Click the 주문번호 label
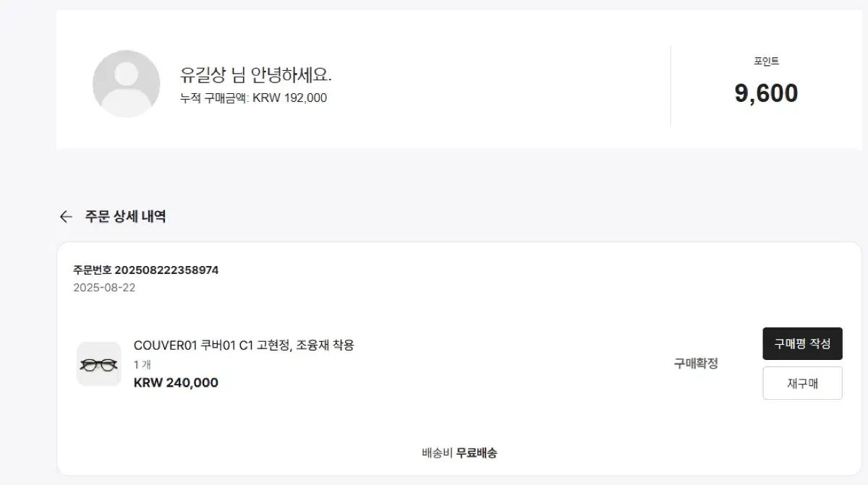Viewport: 868px width, 485px height. point(93,270)
